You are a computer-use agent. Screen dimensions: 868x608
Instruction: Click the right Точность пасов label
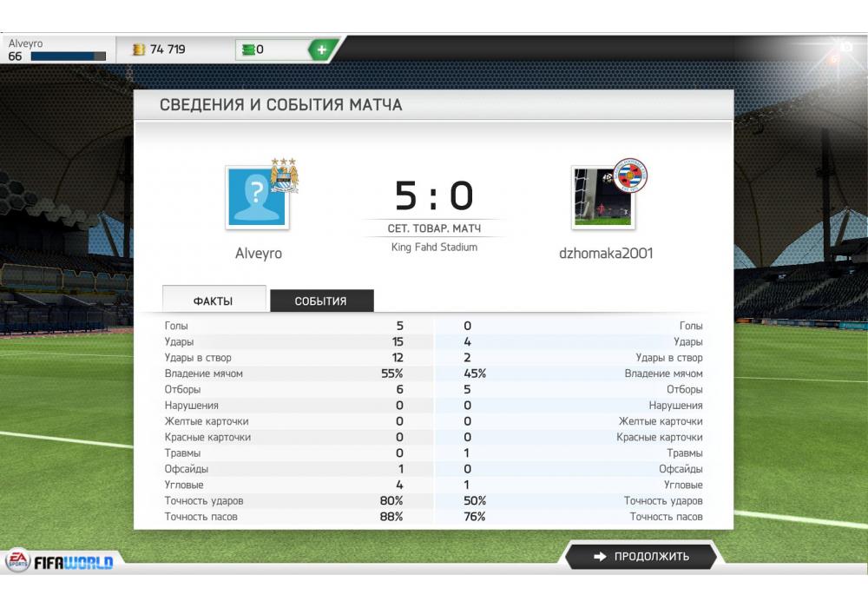pos(667,517)
